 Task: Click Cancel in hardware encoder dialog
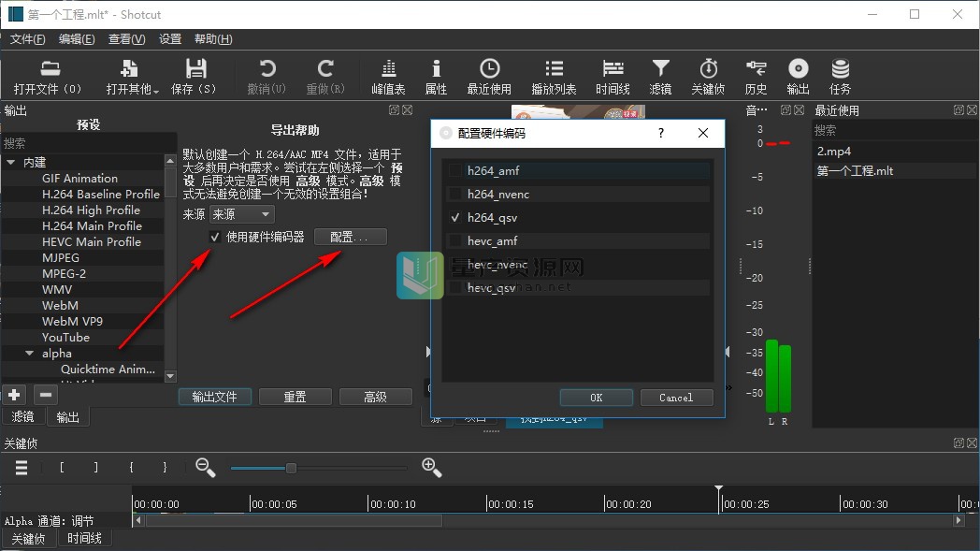click(x=676, y=398)
